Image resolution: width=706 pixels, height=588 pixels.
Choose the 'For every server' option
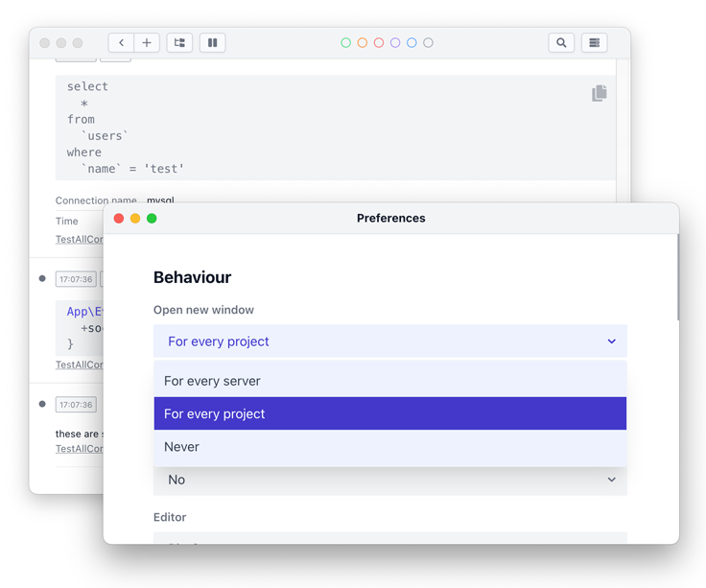tap(389, 381)
